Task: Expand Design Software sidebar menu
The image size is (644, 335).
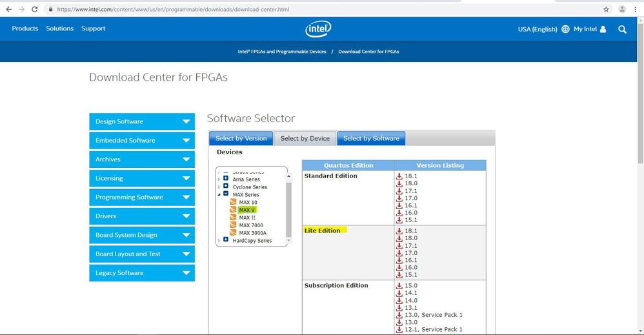Action: coord(142,121)
